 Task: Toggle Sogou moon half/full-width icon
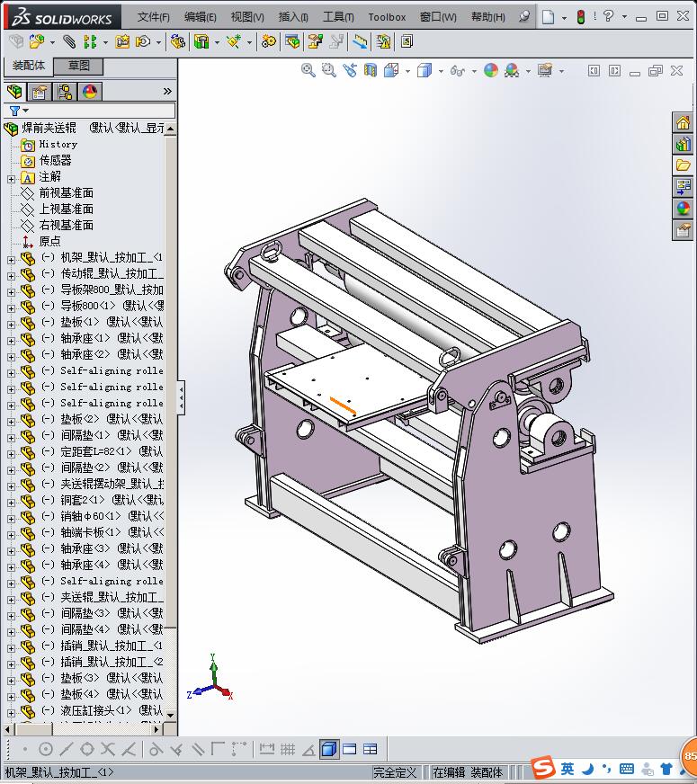click(588, 768)
